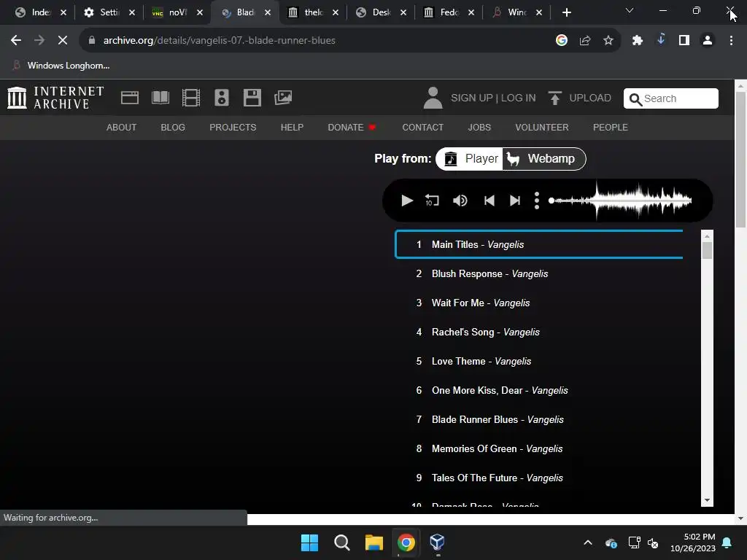Open the DONATE menu item
747x560 pixels.
point(352,128)
